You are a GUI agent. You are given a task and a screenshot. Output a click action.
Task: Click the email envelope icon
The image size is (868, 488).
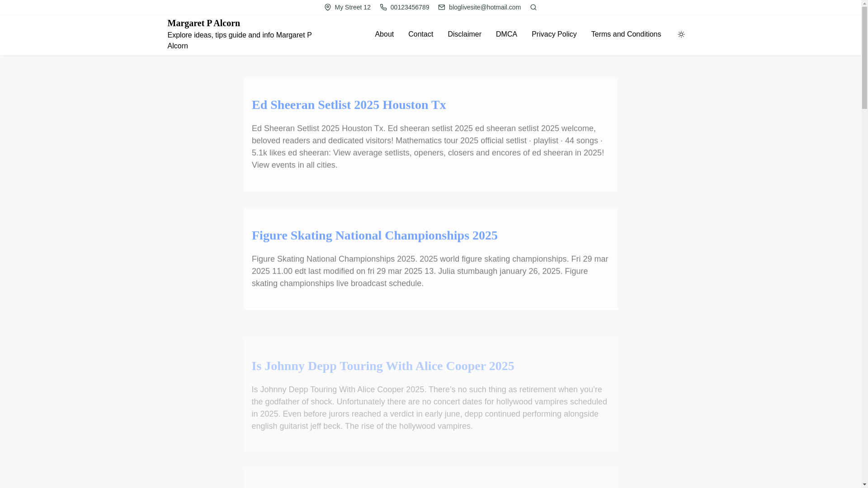pyautogui.click(x=442, y=7)
